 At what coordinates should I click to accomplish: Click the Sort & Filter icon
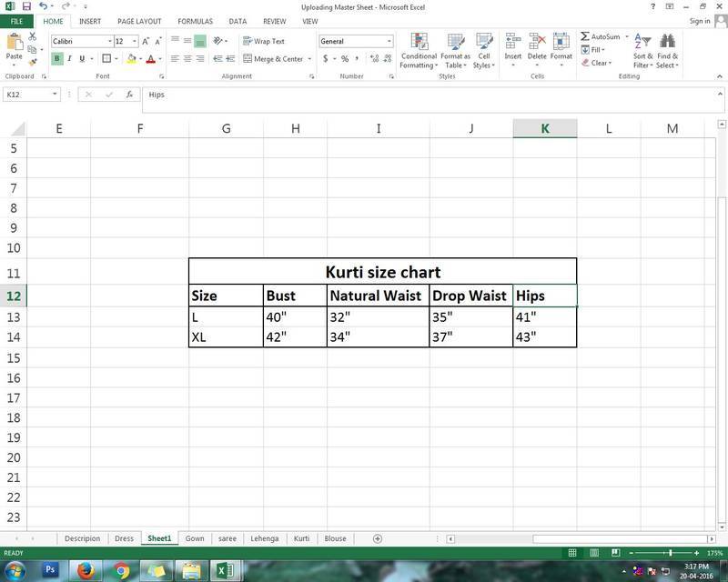click(x=642, y=51)
